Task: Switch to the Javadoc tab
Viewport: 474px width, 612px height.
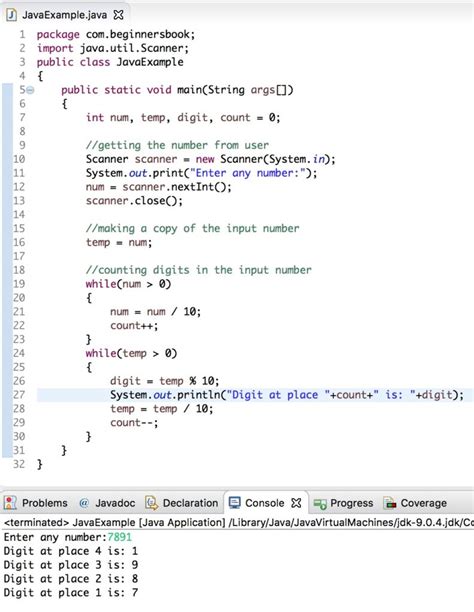Action: click(x=108, y=503)
